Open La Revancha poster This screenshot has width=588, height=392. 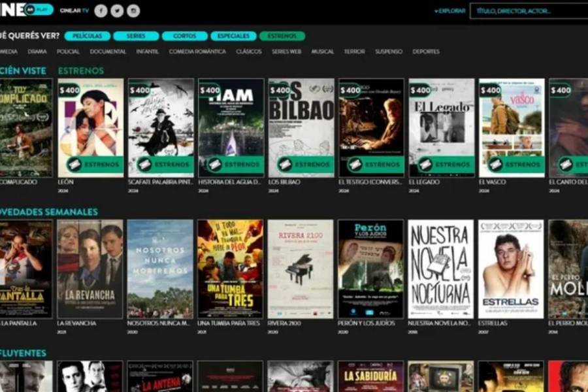point(90,269)
